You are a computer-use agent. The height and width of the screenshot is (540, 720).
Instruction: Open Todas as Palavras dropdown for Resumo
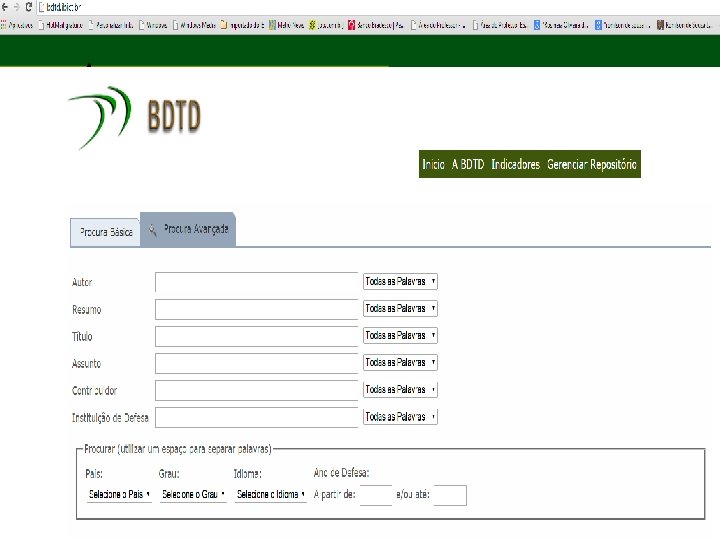(400, 309)
